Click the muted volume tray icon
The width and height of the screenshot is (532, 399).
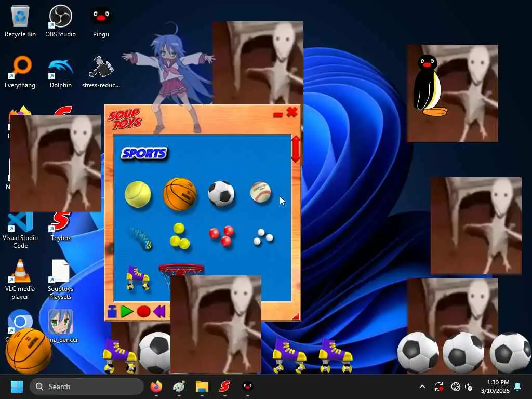point(469,387)
